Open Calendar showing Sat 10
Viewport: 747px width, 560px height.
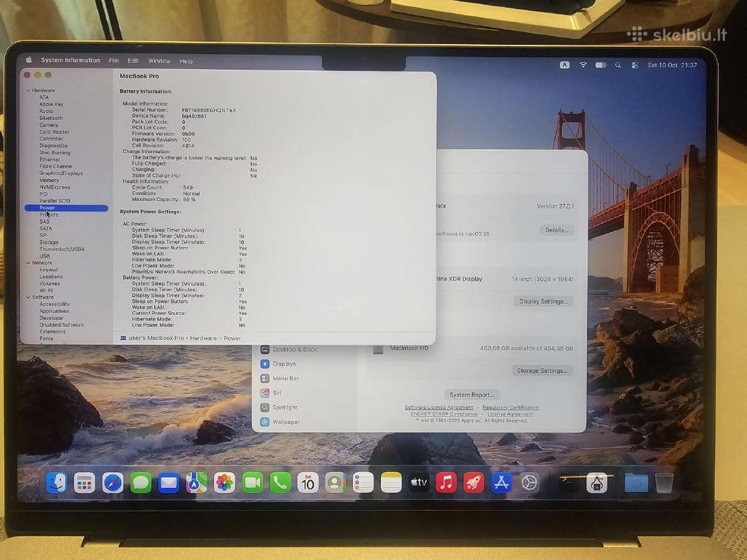[308, 482]
